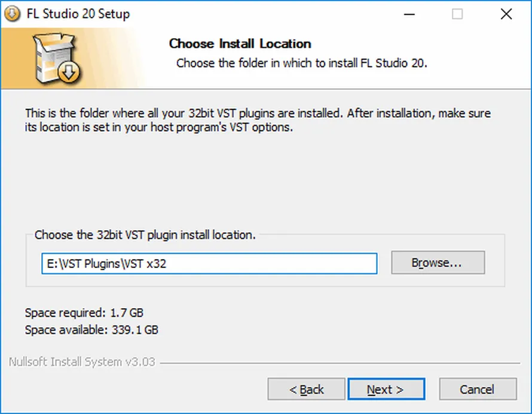Viewport: 532px width, 414px height.
Task: Click 'Choose the 32bit VST plugin install location' label
Action: pos(145,235)
